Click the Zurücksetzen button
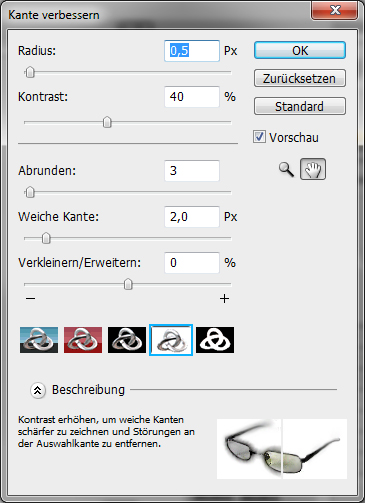The height and width of the screenshot is (503, 365). click(x=300, y=78)
